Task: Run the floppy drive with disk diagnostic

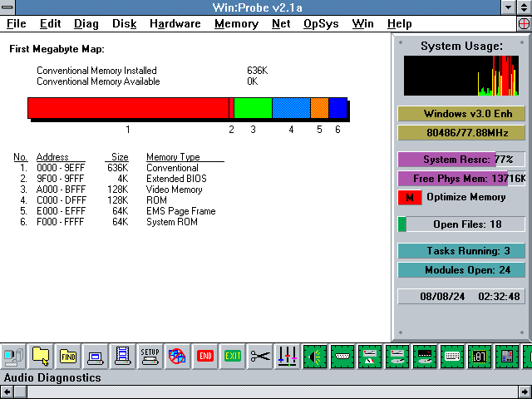Action: 397,357
